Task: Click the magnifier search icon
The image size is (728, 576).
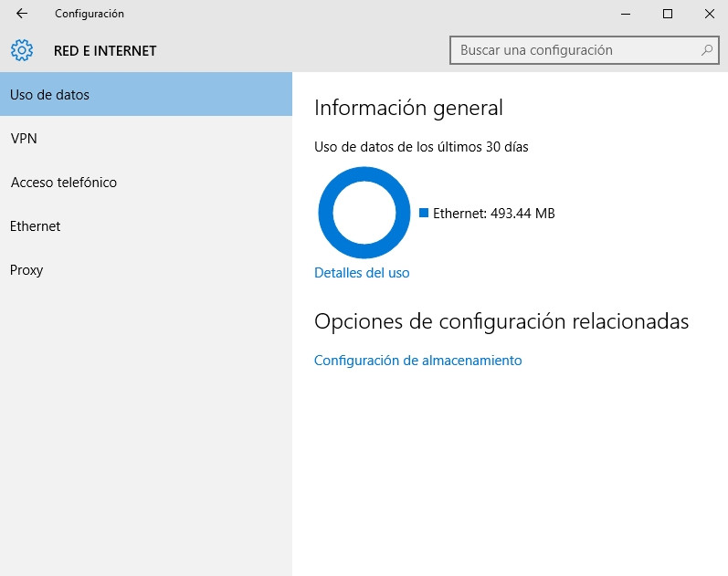Action: tap(707, 50)
